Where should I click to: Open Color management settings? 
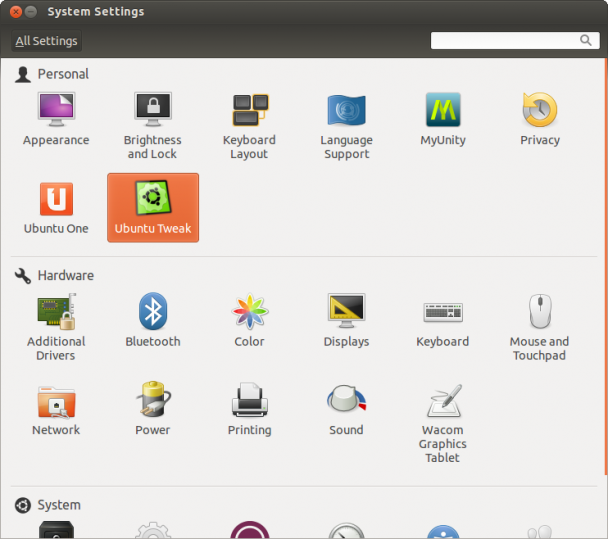[x=249, y=321]
